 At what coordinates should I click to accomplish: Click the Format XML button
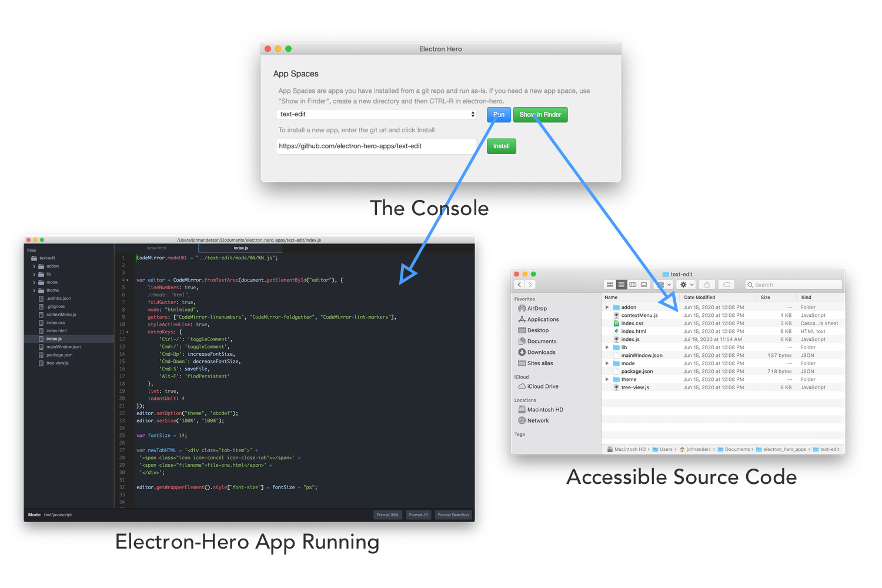click(388, 515)
